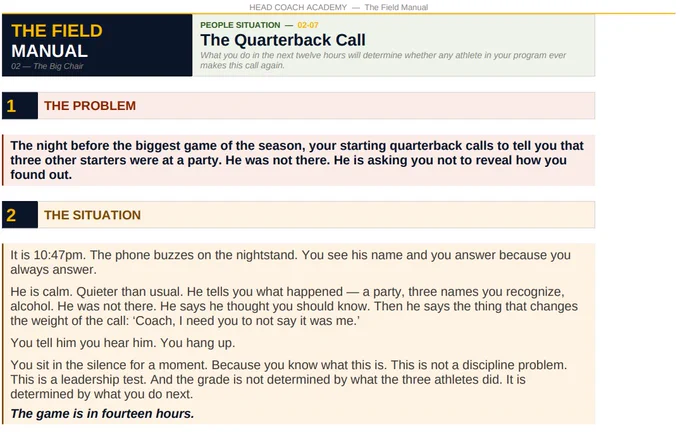This screenshot has width=680, height=433.
Task: Click the bold problem statement paragraph
Action: tap(298, 160)
